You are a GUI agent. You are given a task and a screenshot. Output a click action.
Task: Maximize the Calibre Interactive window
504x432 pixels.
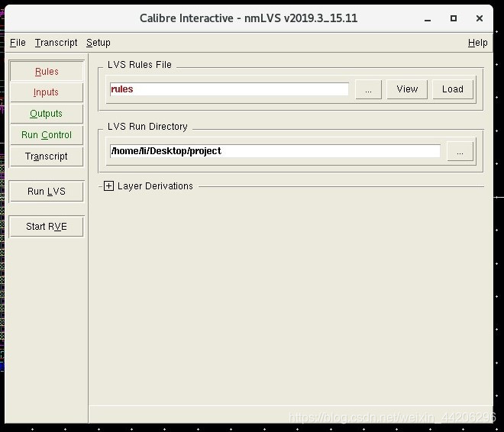454,18
